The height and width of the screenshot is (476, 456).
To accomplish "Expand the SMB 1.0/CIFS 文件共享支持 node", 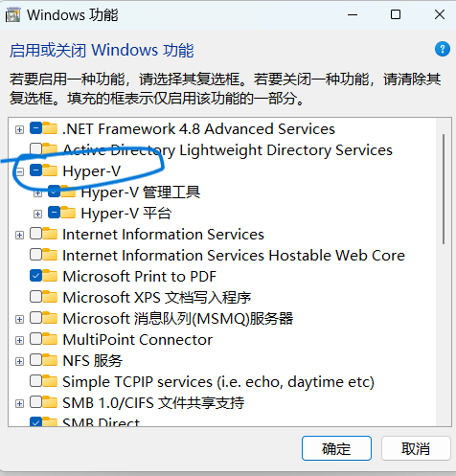I will (20, 404).
